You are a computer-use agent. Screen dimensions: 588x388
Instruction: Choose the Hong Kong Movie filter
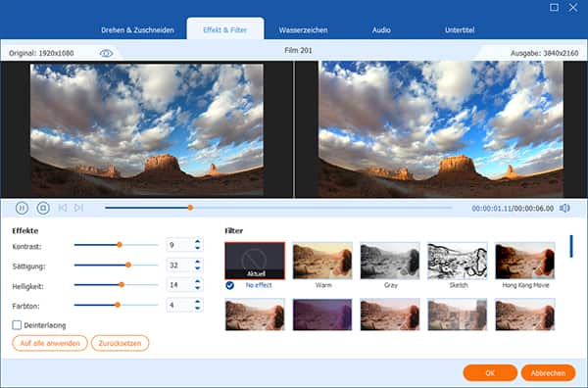[x=525, y=261]
